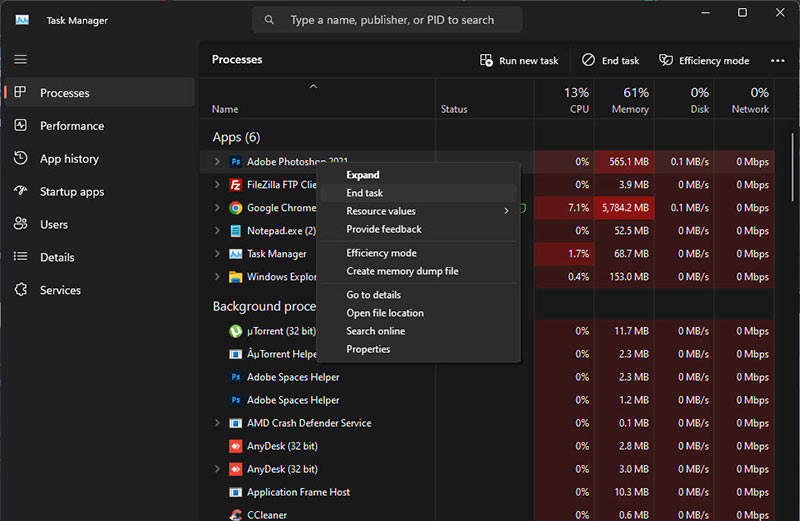Click the µTorrent (32 bit) icon
This screenshot has width=800, height=521.
235,331
